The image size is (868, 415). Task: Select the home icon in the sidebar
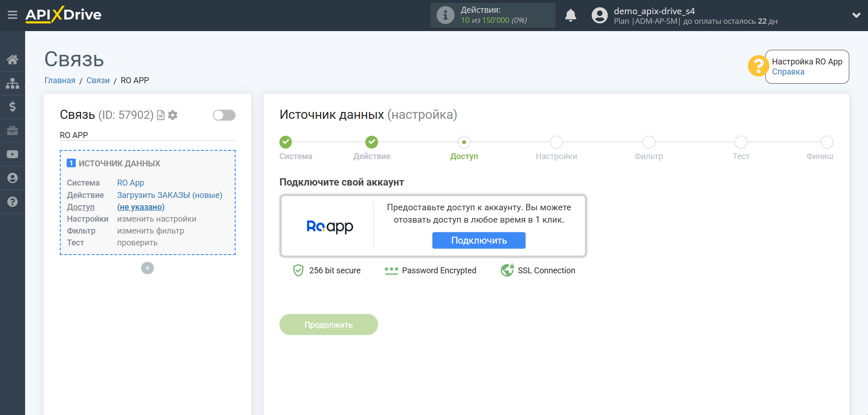pos(12,59)
